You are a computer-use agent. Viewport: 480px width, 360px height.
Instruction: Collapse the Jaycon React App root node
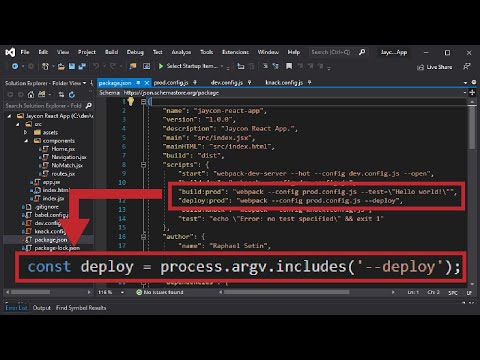(x=9, y=116)
